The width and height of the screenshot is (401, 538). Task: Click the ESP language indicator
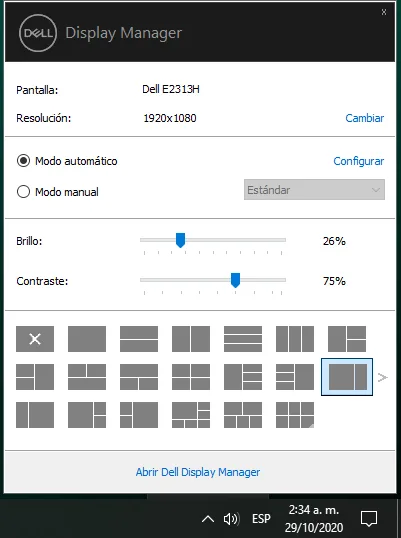click(261, 518)
